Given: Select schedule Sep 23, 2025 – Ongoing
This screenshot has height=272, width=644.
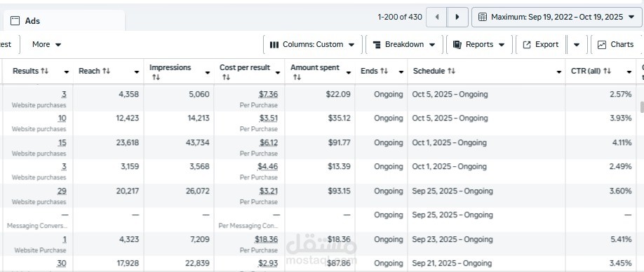Looking at the screenshot, I should 452,239.
